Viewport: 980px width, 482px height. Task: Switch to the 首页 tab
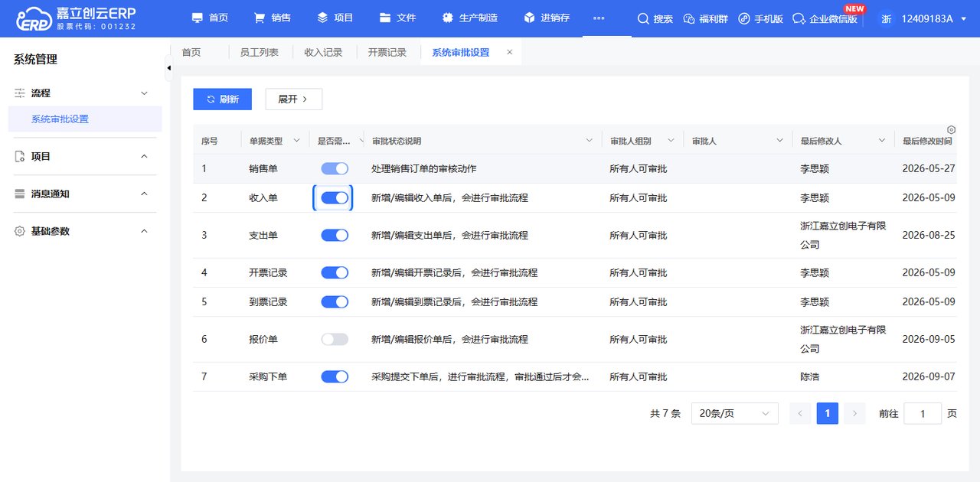[x=191, y=52]
